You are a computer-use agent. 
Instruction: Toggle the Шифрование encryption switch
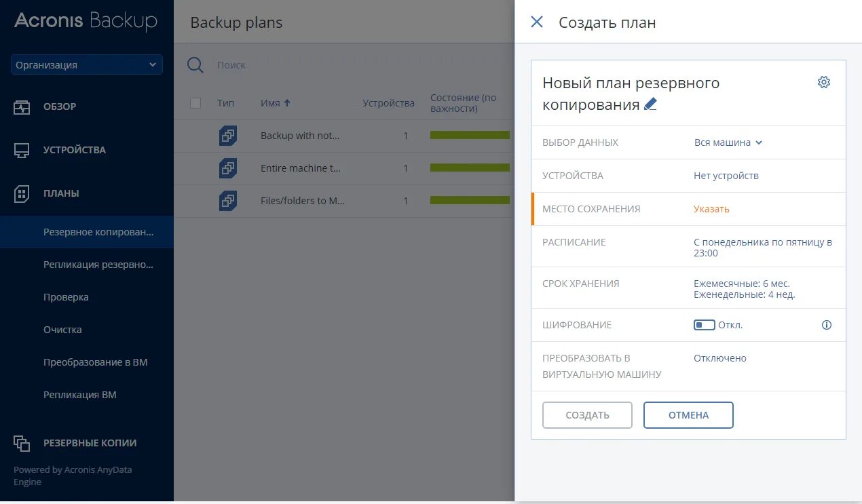(x=704, y=325)
